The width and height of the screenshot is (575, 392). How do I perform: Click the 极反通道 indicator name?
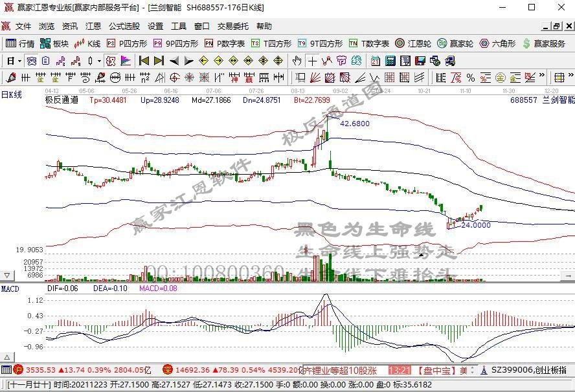(62, 100)
